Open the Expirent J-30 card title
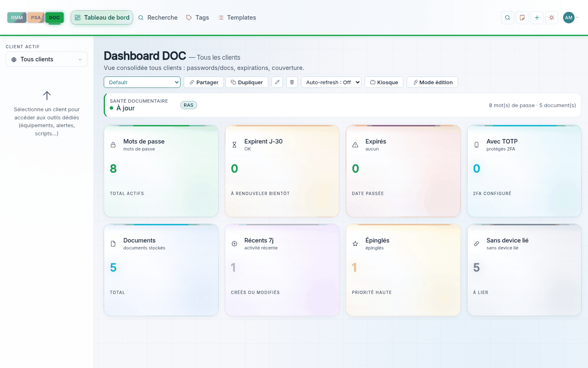The image size is (588, 368). pyautogui.click(x=263, y=141)
